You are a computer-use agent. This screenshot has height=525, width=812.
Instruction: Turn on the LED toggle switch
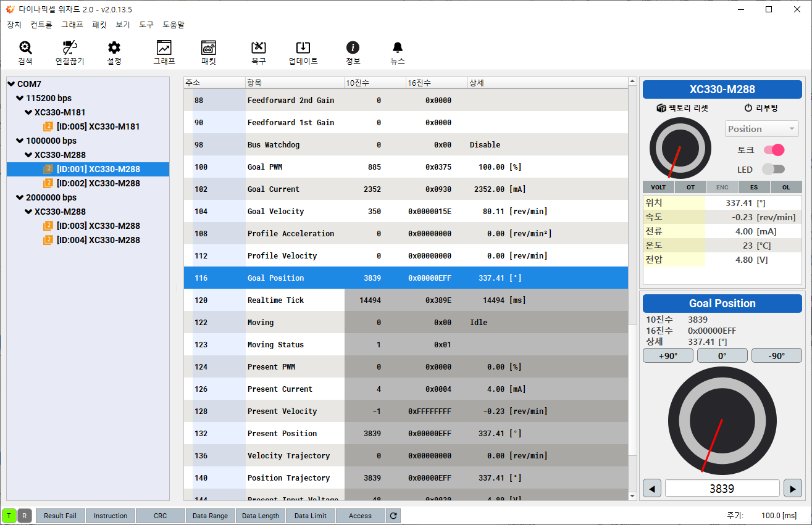coord(773,169)
